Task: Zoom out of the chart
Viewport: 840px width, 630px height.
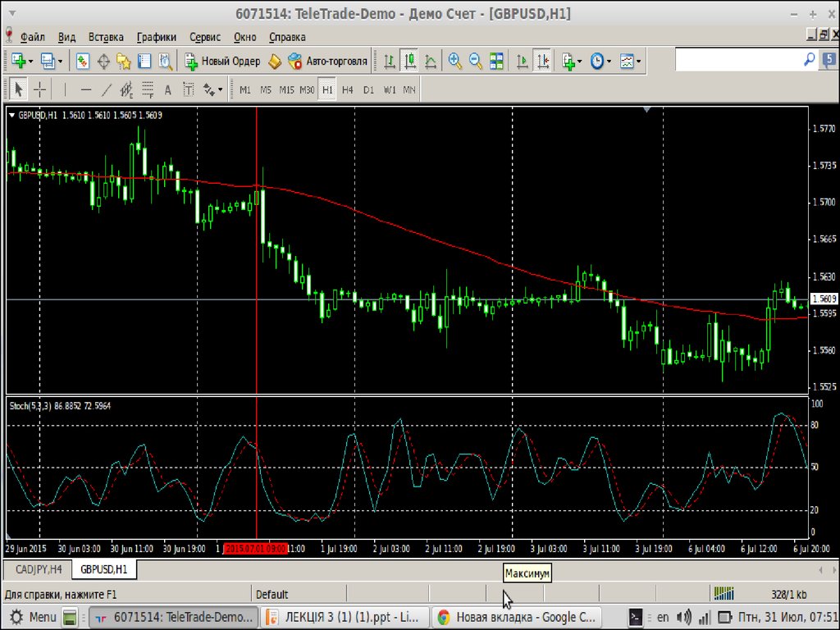Action: 476,61
